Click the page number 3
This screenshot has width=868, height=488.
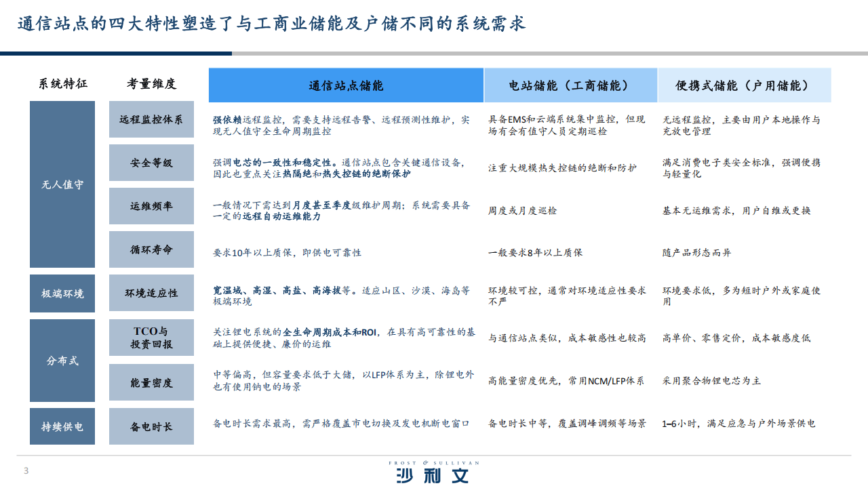coord(26,471)
